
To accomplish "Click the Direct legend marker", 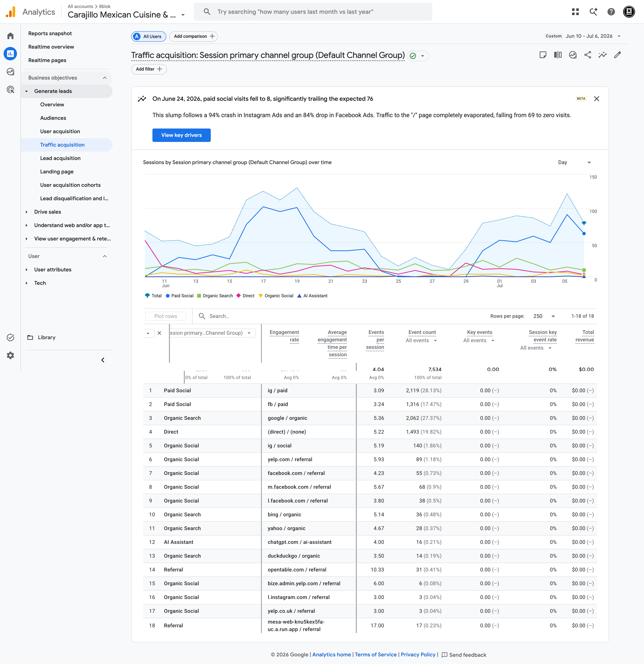I will click(x=239, y=296).
